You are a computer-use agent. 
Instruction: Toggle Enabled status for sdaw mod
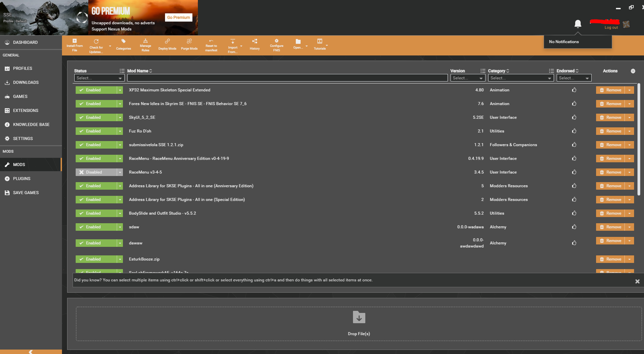[x=96, y=227]
